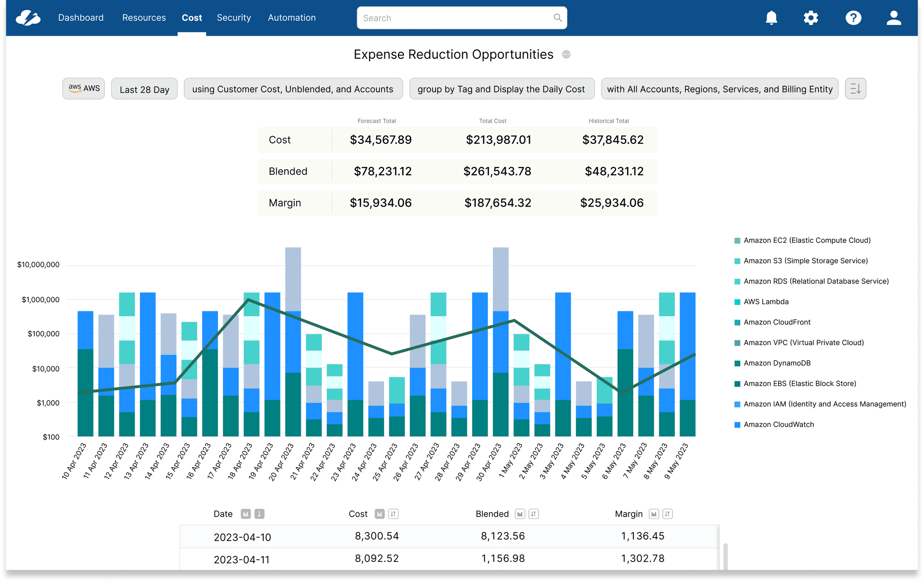This screenshot has height=582, width=924.
Task: Hide AWS Lambda series via its legend entry
Action: click(x=765, y=301)
